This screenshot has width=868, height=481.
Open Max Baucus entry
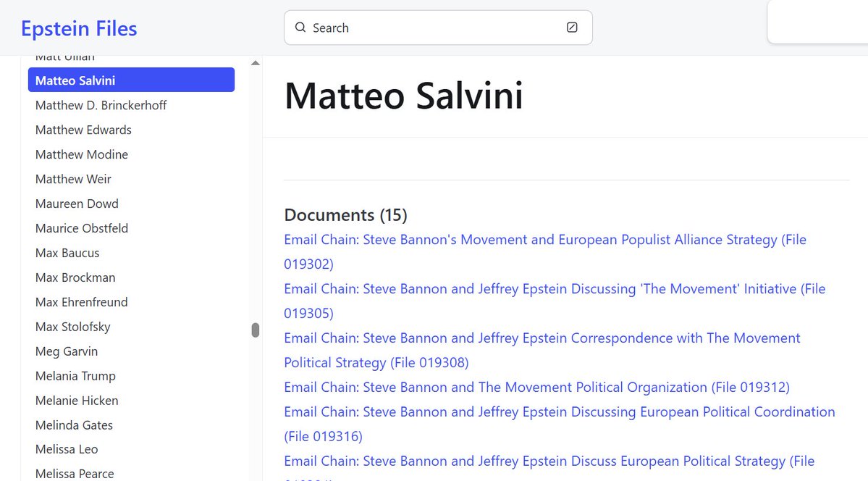(67, 253)
